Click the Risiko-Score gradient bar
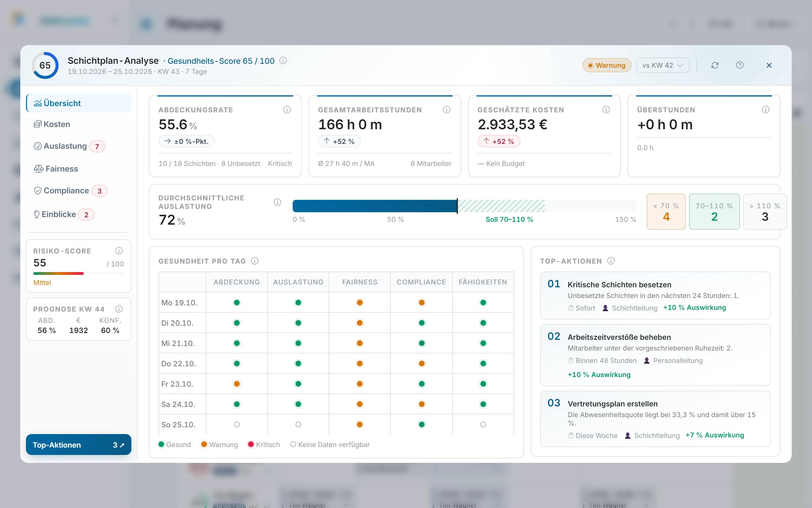 point(78,273)
